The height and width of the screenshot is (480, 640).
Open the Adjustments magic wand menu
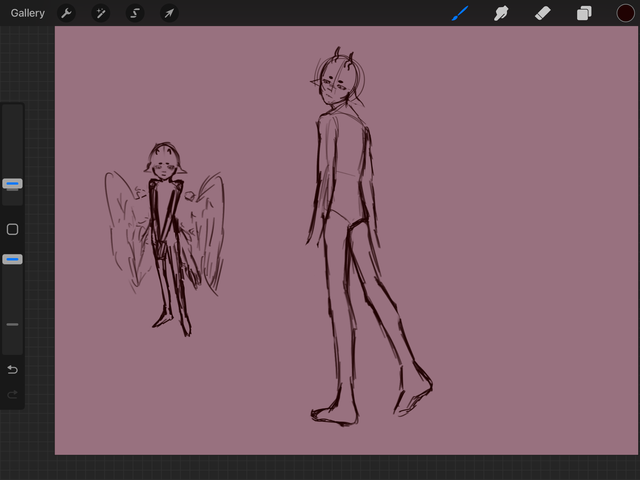100,13
